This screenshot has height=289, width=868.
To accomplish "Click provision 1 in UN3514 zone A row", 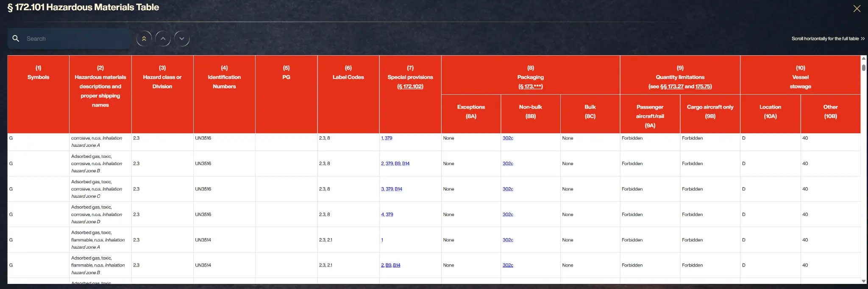I will coord(382,240).
